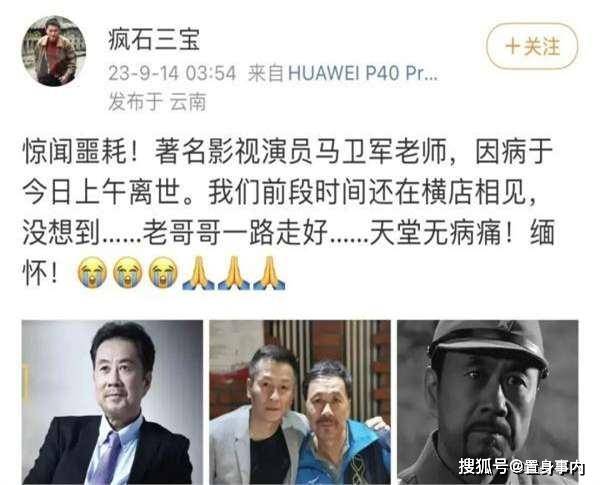Open portrait photo of man in suit
This screenshot has width=600, height=485.
[x=112, y=402]
